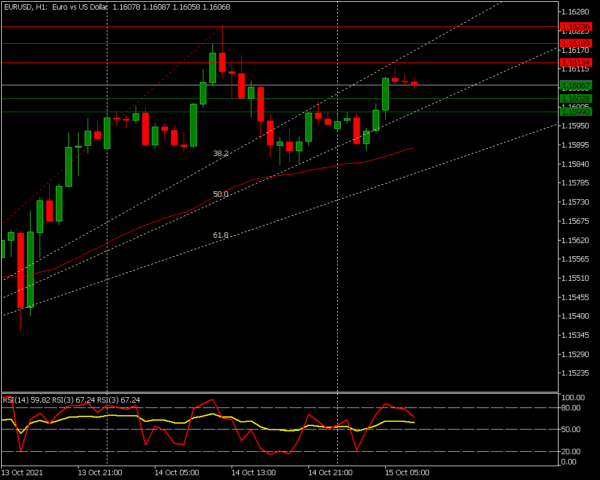Click the 1.15950 value on price axis
This screenshot has width=600, height=480.
click(x=575, y=126)
